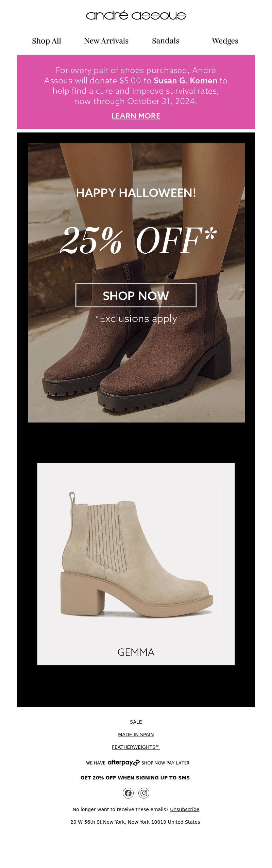
Task: Click the GEMMA product name
Action: [x=136, y=652]
